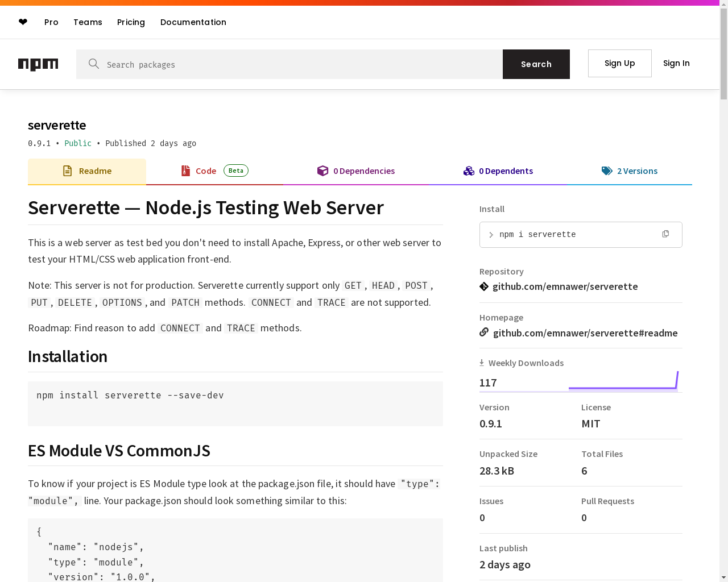Click the OPTIONS method code label
Screen dimensions: 728x582
coord(122,302)
